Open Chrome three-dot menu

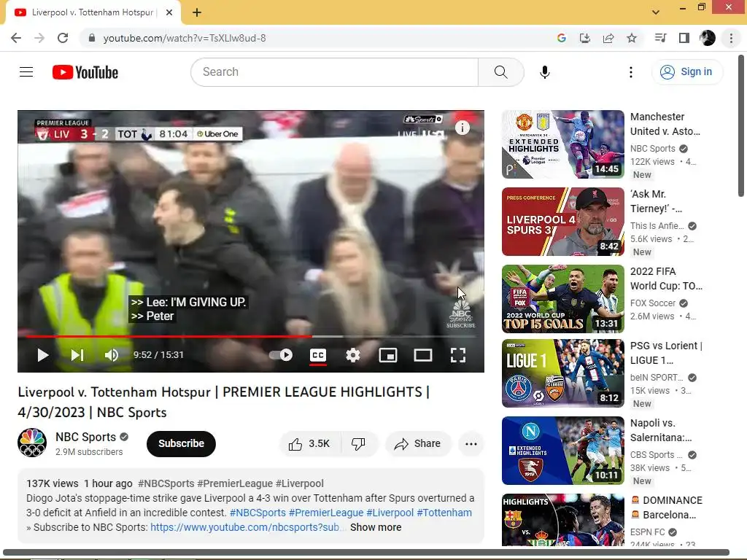click(x=731, y=38)
